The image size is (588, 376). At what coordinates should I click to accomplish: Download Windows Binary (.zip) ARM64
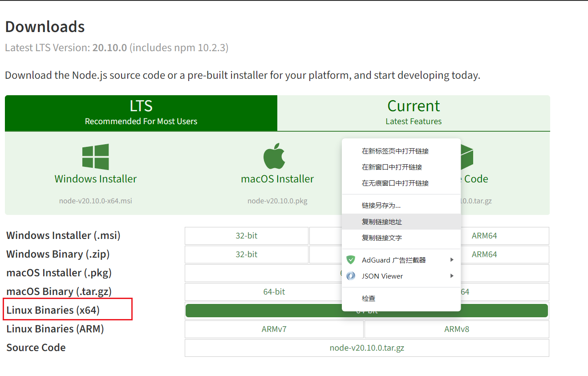[484, 255]
